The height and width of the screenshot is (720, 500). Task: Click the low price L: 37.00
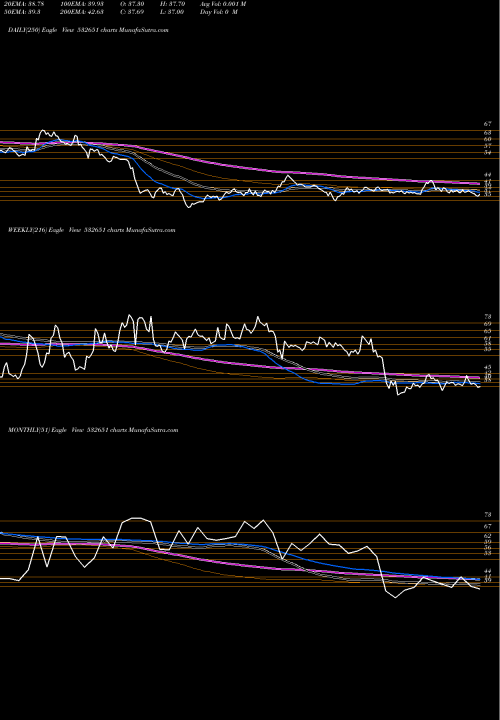173,12
